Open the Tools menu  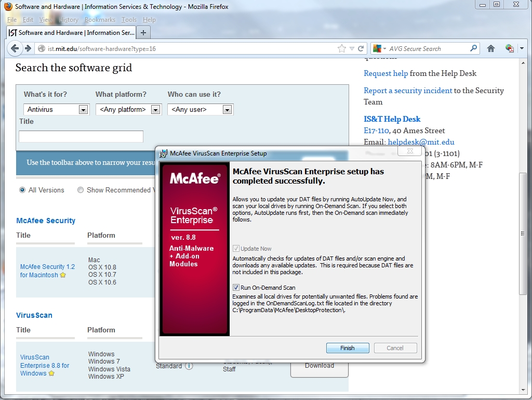(x=129, y=20)
